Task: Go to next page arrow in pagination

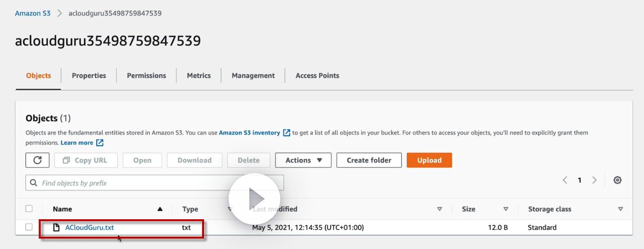Action: 594,181
